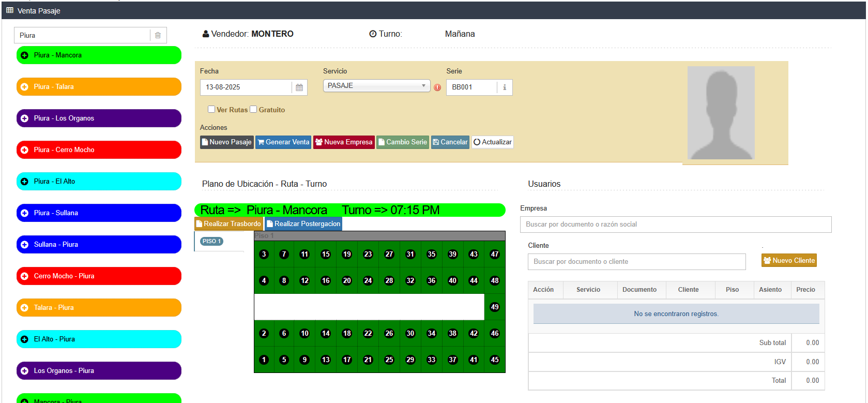
Task: Enable the Ver Rutas checkbox
Action: (211, 109)
